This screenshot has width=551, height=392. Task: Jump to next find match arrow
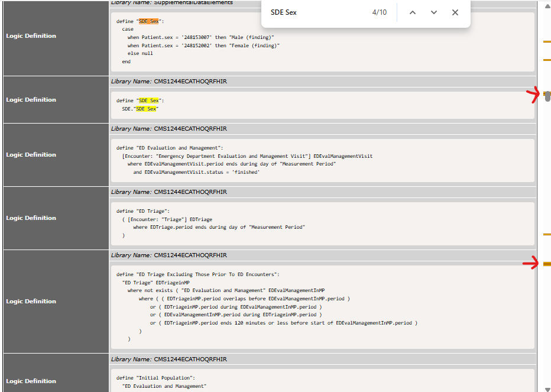click(434, 12)
